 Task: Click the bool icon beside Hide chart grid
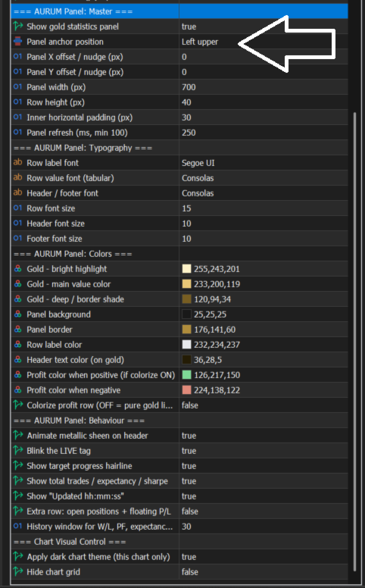pyautogui.click(x=17, y=571)
